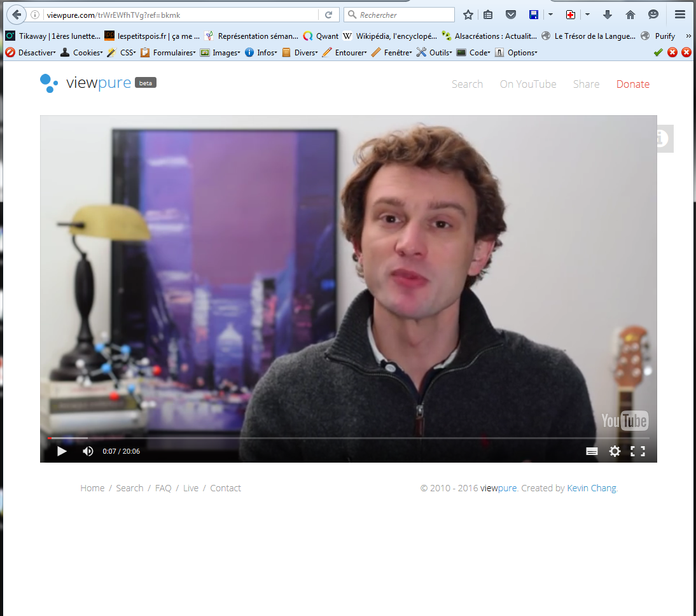
Task: Go to Home footer link
Action: tap(92, 488)
